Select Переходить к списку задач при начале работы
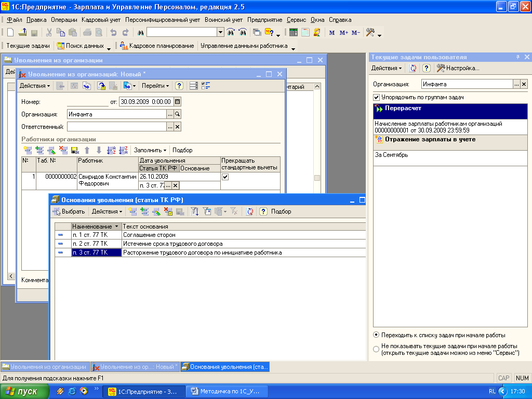 tap(376, 335)
